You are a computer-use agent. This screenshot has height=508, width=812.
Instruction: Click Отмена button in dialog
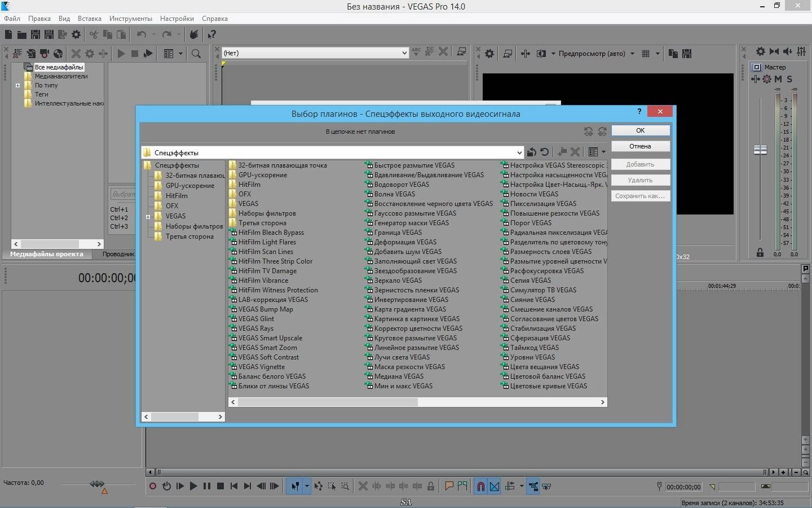(641, 146)
